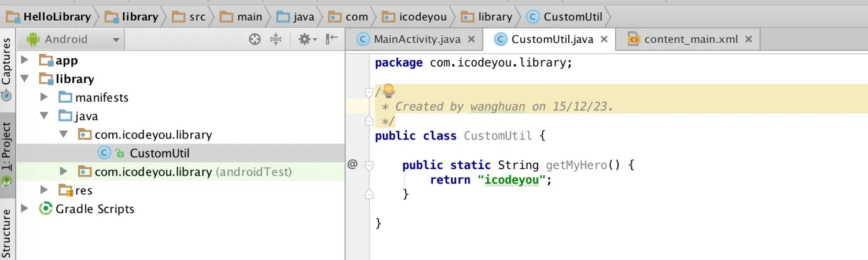Expand the Gradle Scripts node
Screen dimensions: 868x260
coord(24,208)
